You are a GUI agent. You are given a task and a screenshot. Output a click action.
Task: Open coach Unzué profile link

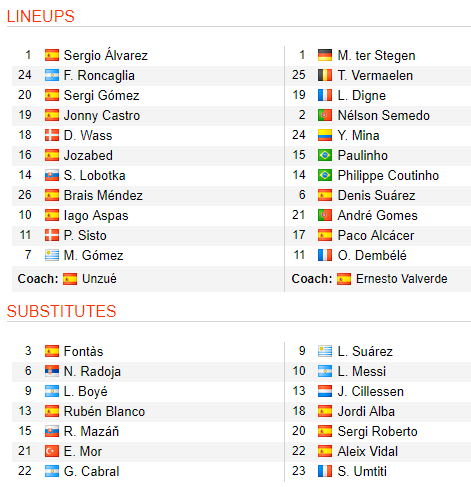[99, 279]
